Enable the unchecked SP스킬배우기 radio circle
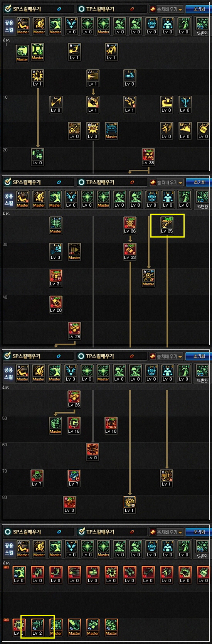 pos(7,532)
